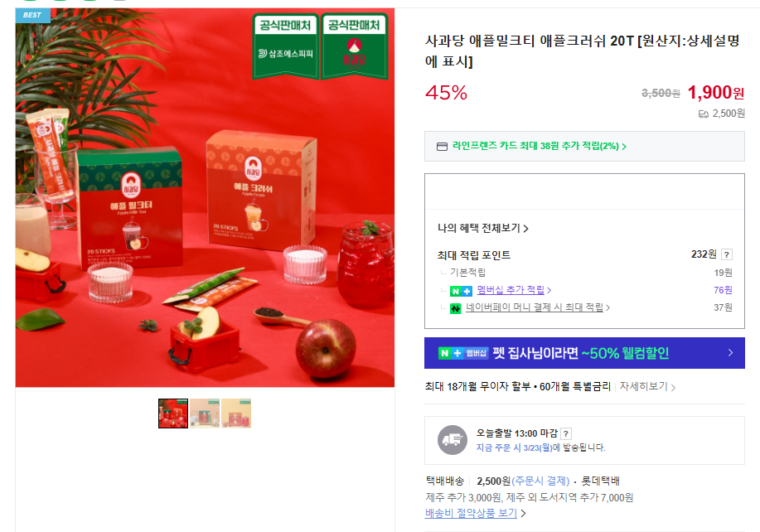Click the arrow on the 웰컴할인 membership banner
The height and width of the screenshot is (532, 760).
click(x=730, y=353)
